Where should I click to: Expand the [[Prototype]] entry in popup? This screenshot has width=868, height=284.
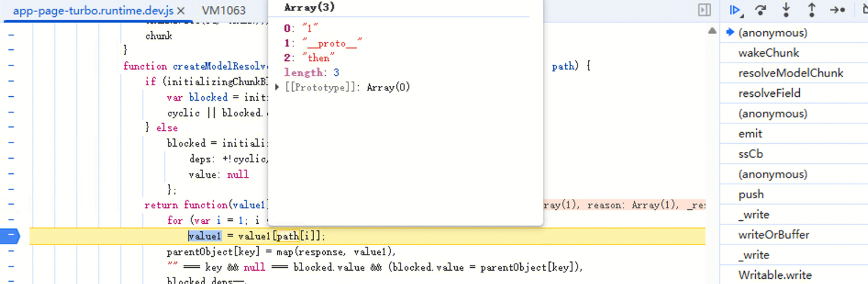coord(278,88)
